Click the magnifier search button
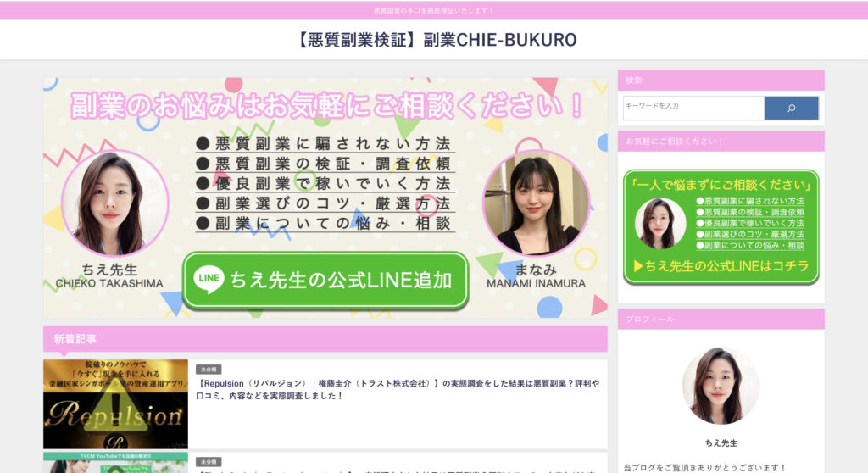 pyautogui.click(x=791, y=108)
